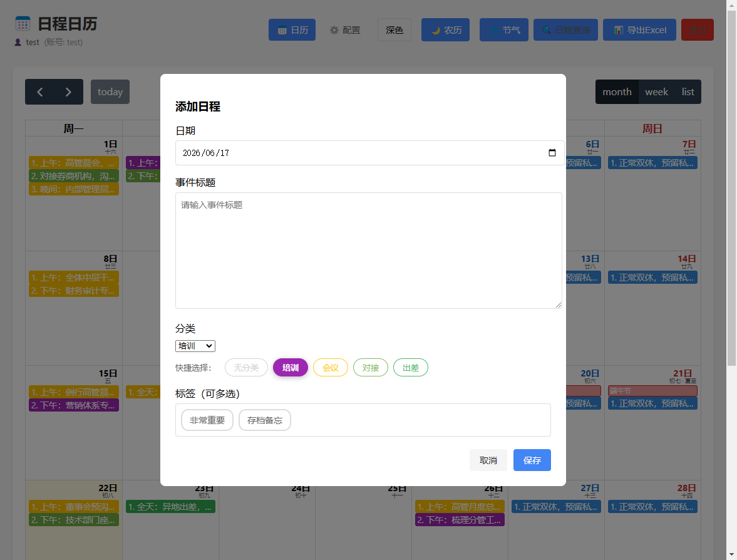Open the 日历 calendar button
The image size is (737, 560).
(292, 29)
